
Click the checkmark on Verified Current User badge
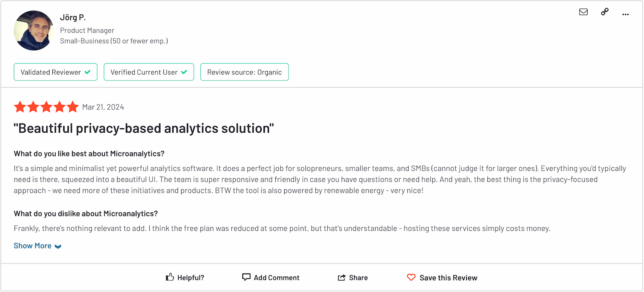coord(184,72)
